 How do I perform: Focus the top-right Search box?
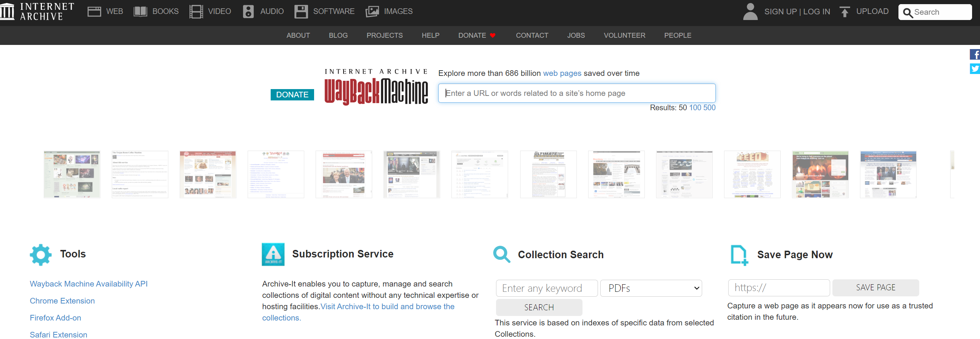(934, 12)
